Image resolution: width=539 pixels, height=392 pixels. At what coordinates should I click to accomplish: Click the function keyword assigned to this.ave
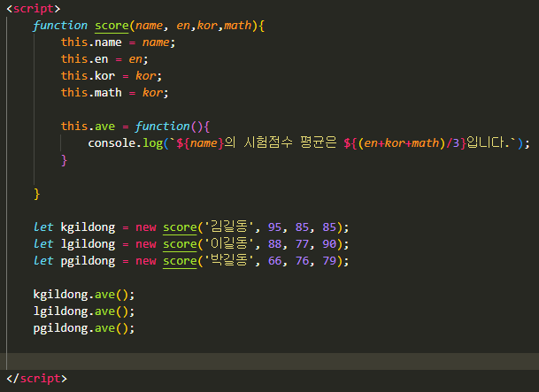(162, 127)
